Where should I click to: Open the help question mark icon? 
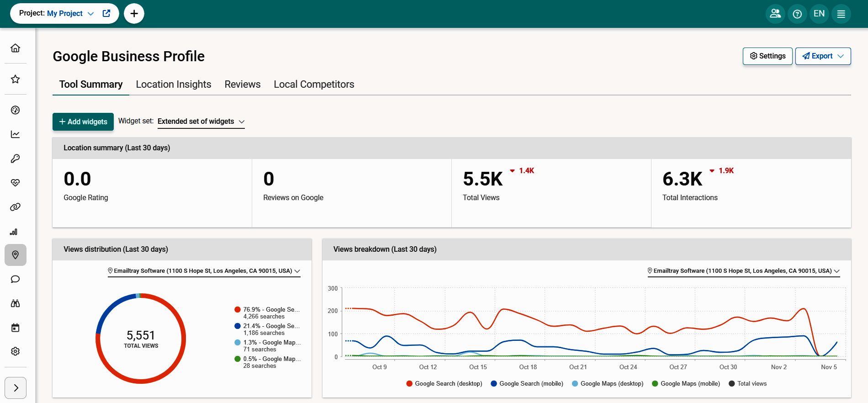click(x=797, y=14)
